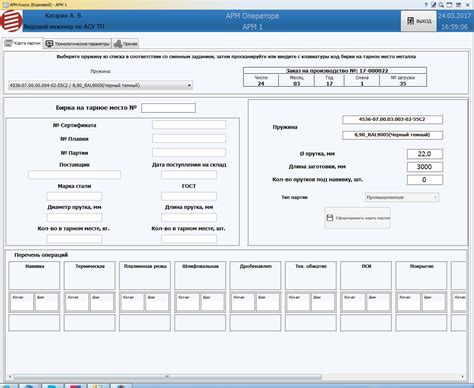The height and width of the screenshot is (388, 474).
Task: Switch to the Карта партии tab
Action: (23, 43)
